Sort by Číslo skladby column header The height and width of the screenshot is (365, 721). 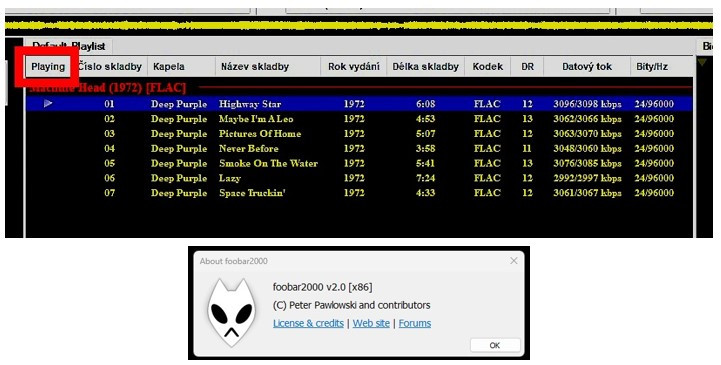click(109, 67)
